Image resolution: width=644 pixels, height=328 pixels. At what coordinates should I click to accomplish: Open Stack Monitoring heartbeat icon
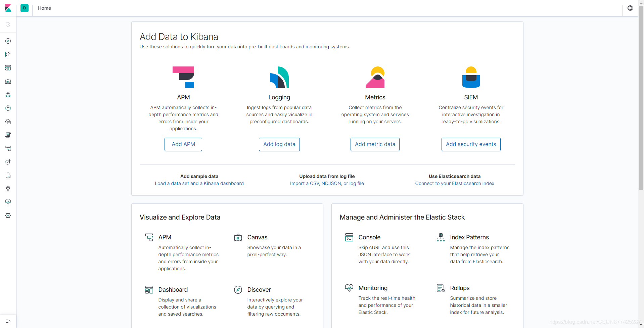pos(8,202)
